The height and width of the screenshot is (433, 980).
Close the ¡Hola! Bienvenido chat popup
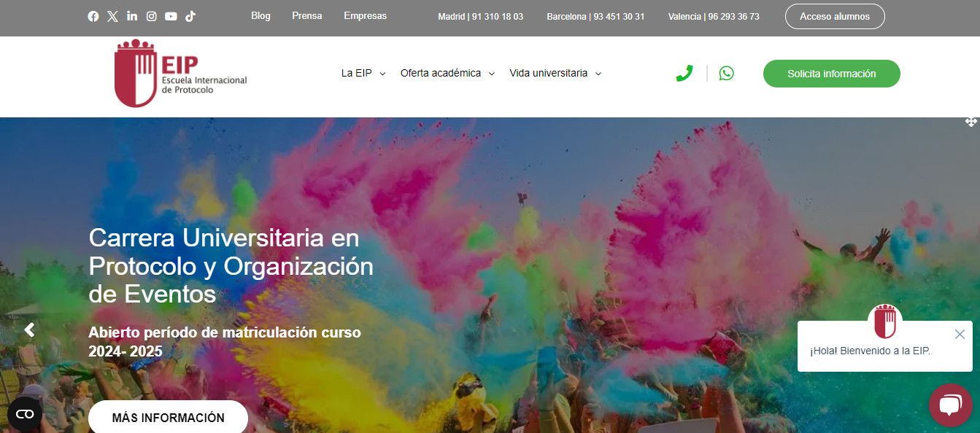[x=960, y=335]
